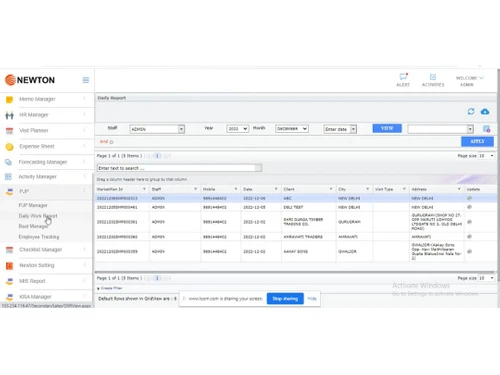Click the Visit Planner sidebar icon
500x375 pixels.
(x=9, y=131)
